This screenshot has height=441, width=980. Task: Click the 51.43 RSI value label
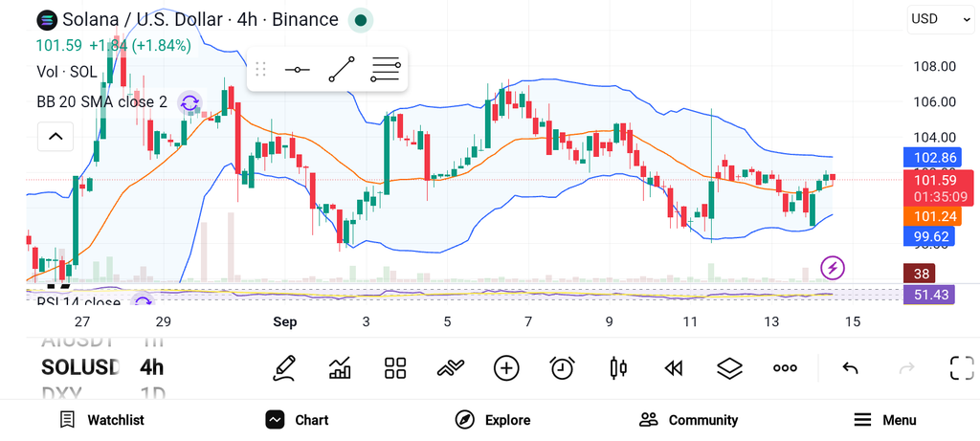pos(929,295)
